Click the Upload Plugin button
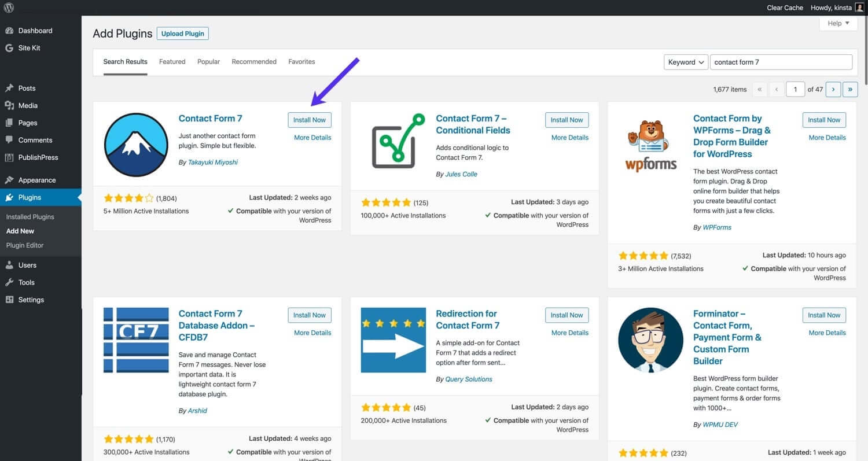 click(x=183, y=34)
